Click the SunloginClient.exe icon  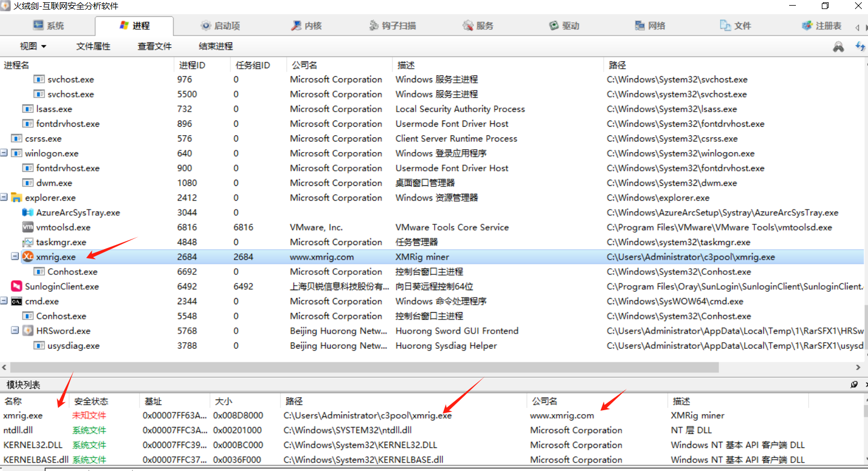(16, 286)
